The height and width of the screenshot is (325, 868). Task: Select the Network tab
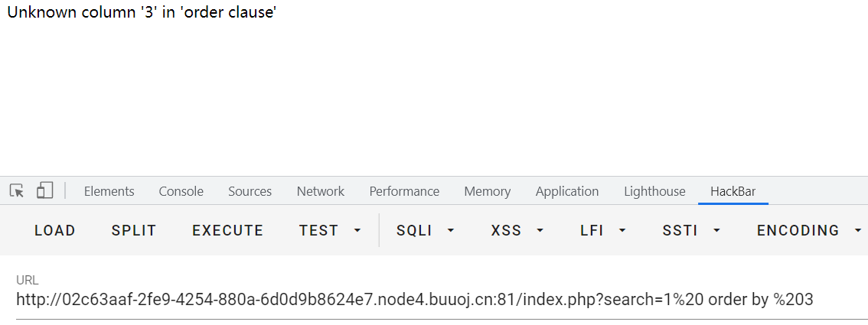[x=320, y=191]
